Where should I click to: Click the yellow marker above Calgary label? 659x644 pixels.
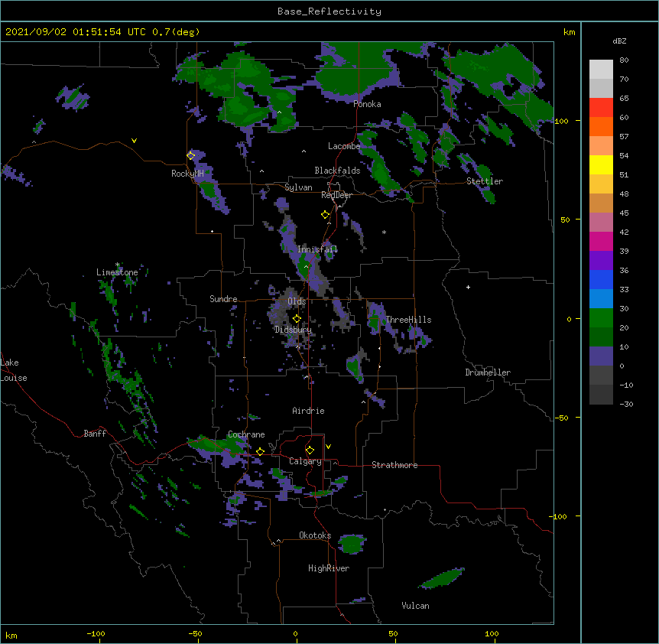pyautogui.click(x=310, y=450)
